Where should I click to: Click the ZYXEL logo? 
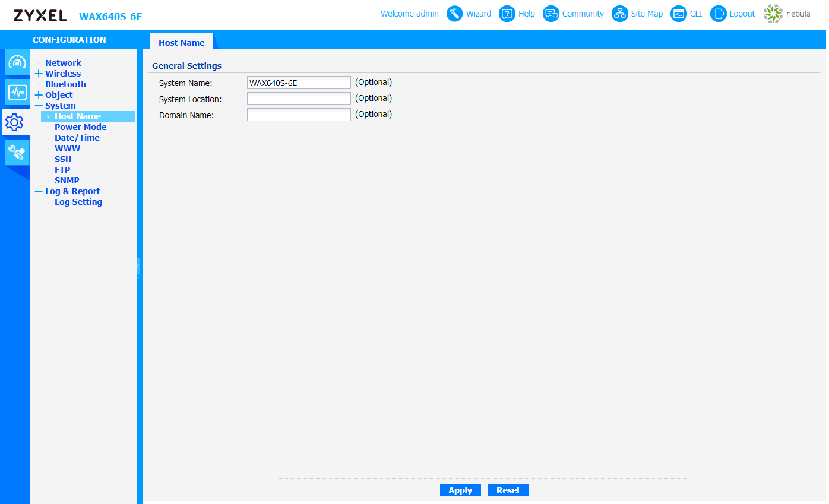[40, 15]
